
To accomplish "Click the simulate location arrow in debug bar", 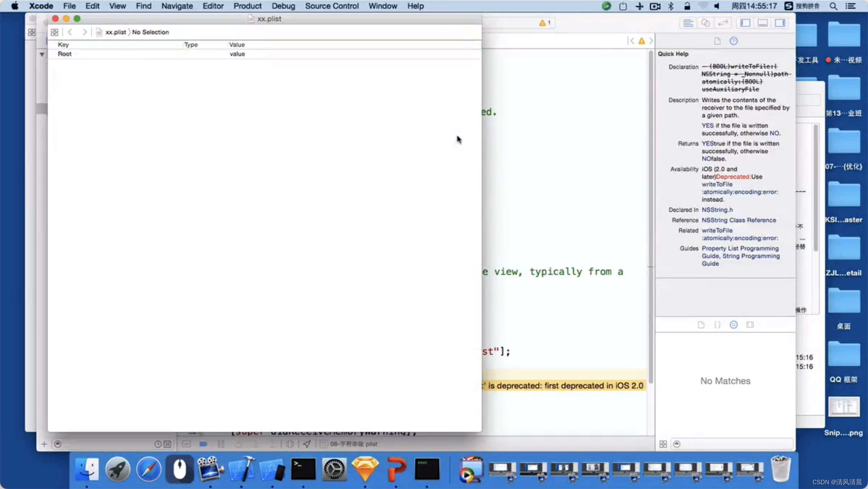I will click(307, 444).
